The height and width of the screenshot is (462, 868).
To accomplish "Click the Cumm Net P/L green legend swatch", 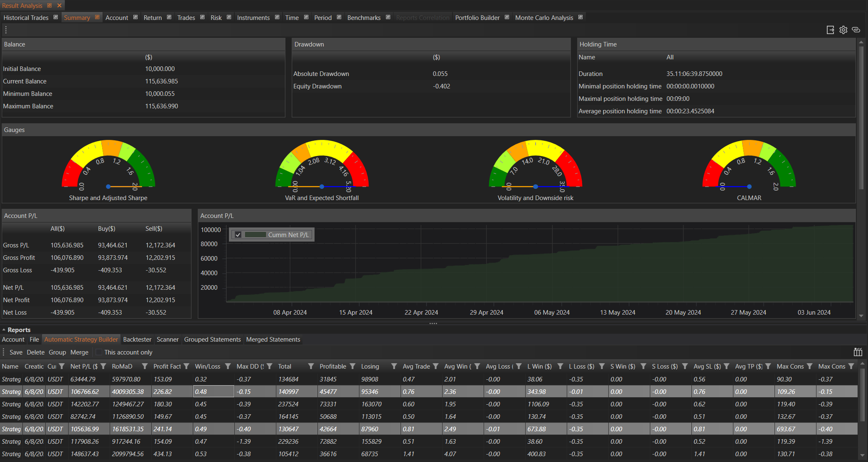I will [255, 235].
